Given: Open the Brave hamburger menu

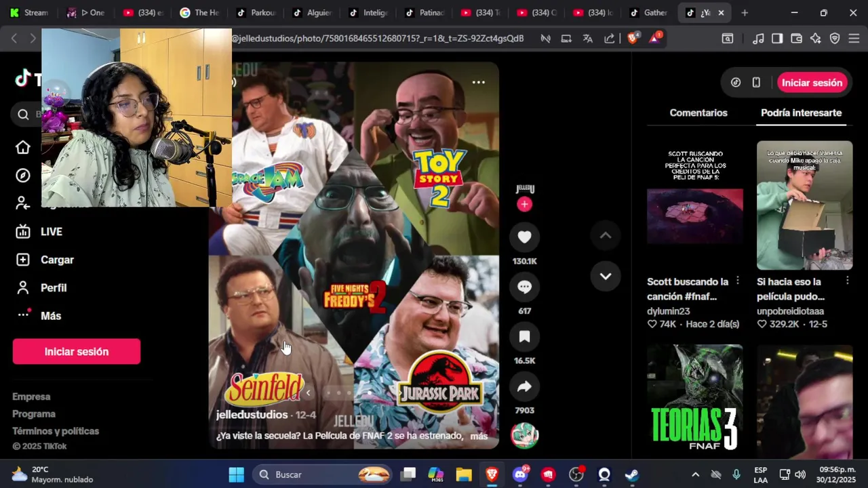Looking at the screenshot, I should 854,39.
